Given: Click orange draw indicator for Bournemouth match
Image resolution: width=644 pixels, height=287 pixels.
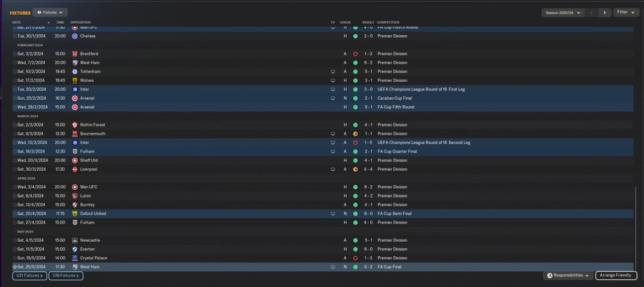Looking at the screenshot, I should [355, 134].
